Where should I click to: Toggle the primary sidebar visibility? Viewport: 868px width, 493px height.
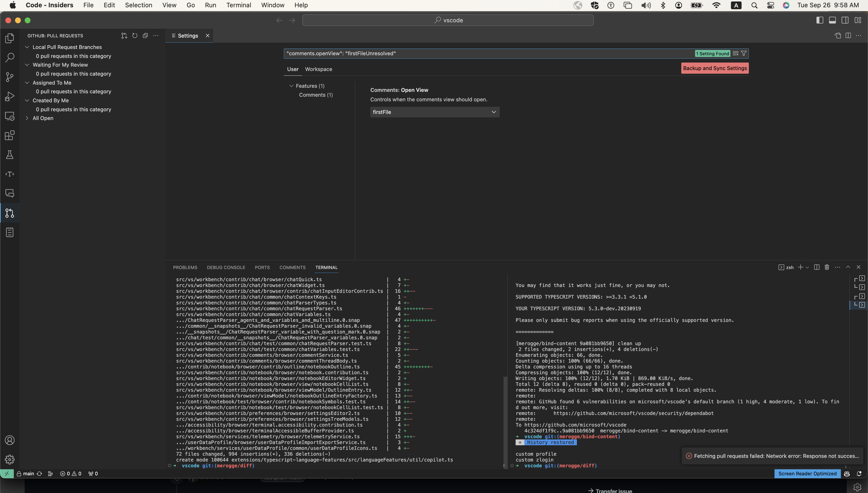pyautogui.click(x=820, y=20)
